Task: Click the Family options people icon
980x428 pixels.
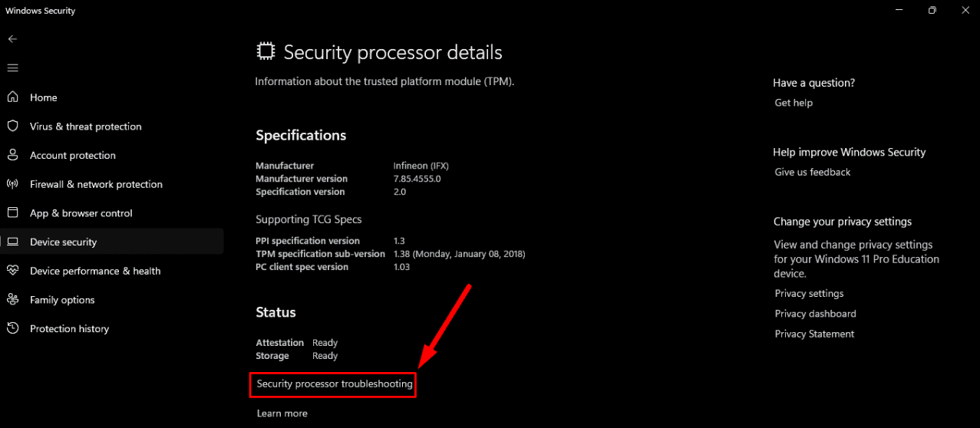Action: click(12, 299)
